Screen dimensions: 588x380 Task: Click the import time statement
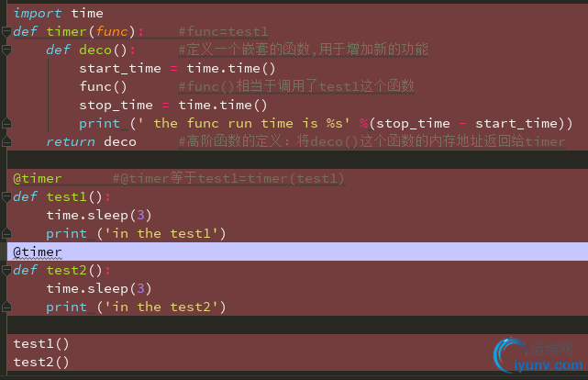(x=58, y=14)
